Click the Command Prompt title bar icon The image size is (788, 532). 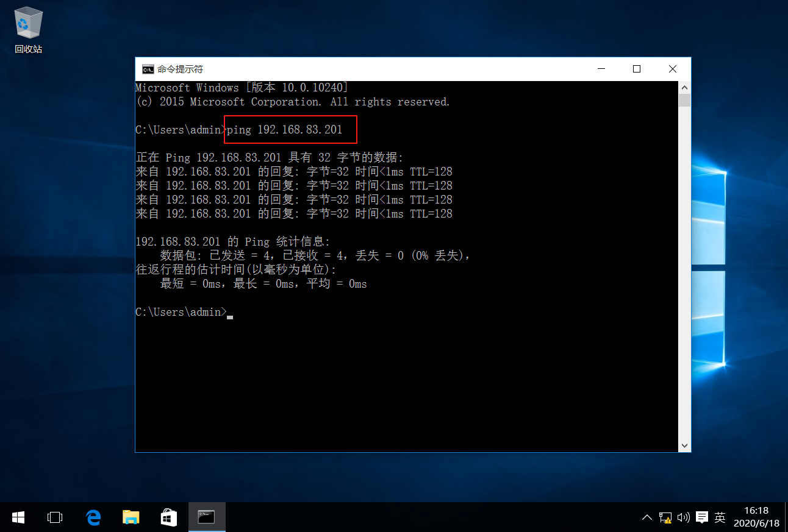[x=147, y=69]
